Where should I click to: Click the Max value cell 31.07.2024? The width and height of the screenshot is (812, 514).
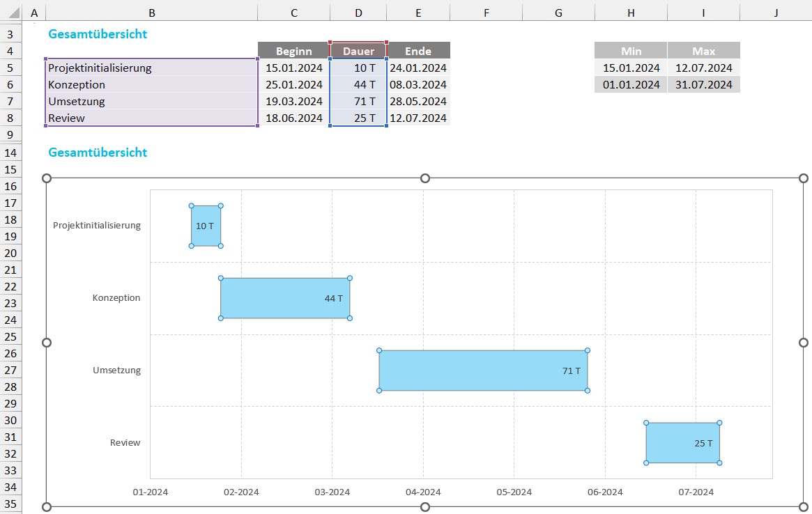[703, 84]
